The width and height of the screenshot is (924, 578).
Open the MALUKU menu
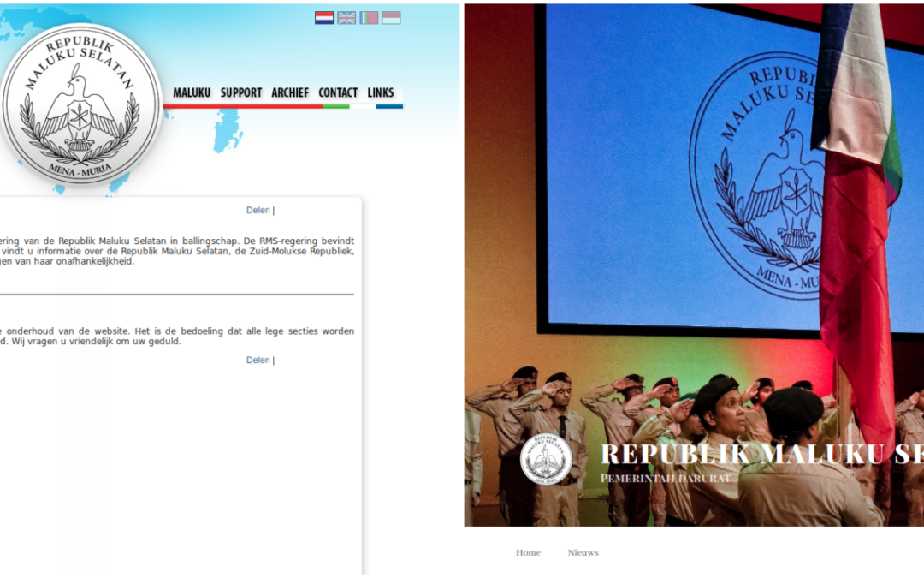pos(192,92)
